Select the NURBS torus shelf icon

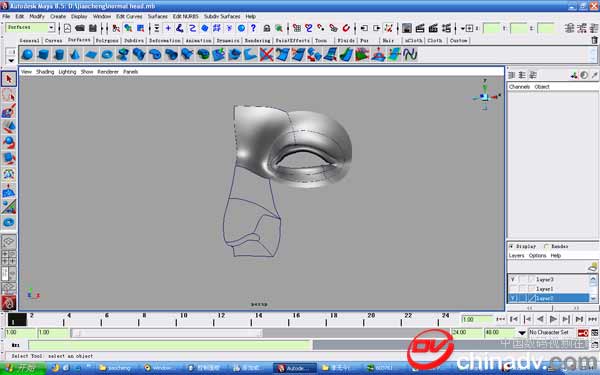[x=107, y=55]
